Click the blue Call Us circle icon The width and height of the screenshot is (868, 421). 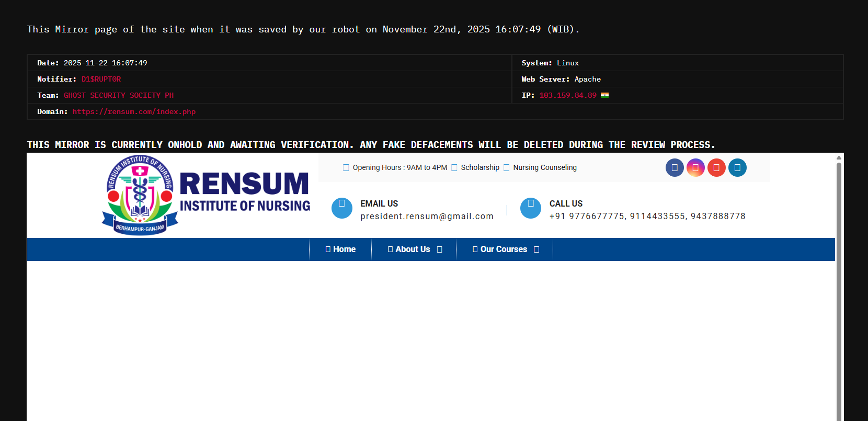[531, 208]
